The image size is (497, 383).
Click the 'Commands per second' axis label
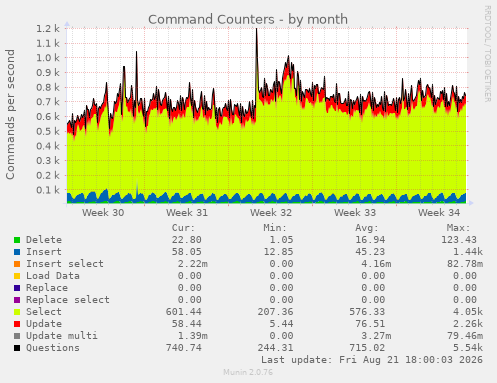click(x=10, y=114)
